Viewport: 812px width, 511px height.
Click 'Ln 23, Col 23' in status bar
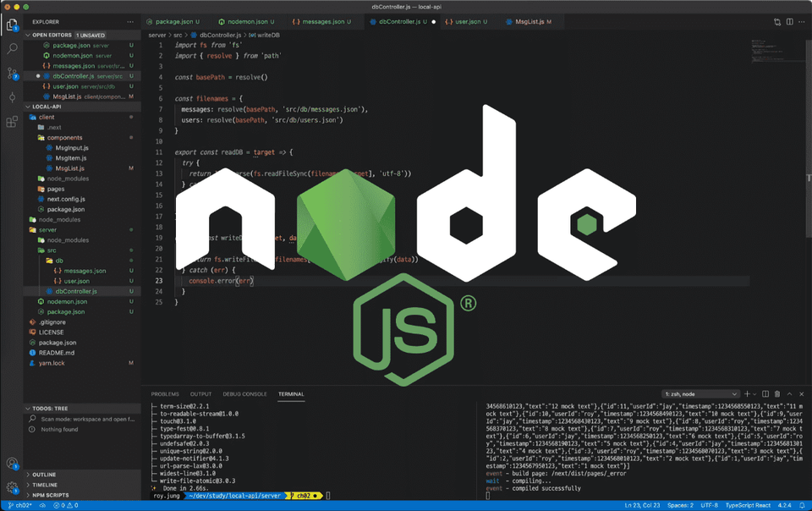pos(642,505)
